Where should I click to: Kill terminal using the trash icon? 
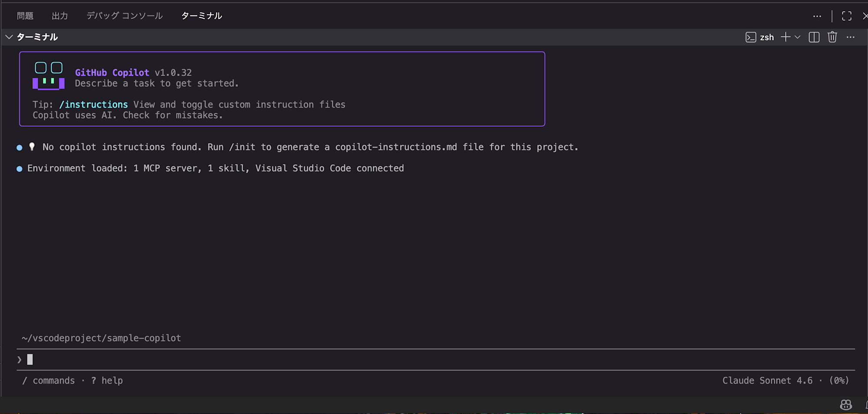click(832, 37)
